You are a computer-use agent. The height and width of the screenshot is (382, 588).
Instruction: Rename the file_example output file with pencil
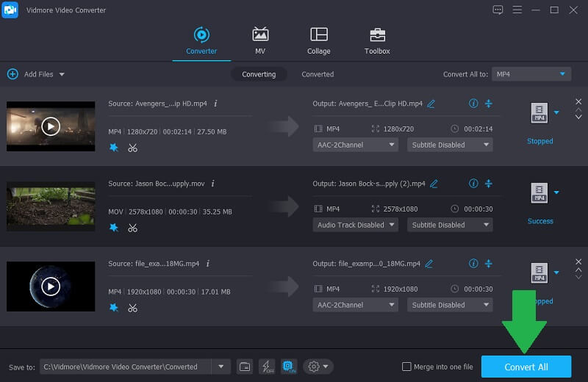[x=429, y=264]
